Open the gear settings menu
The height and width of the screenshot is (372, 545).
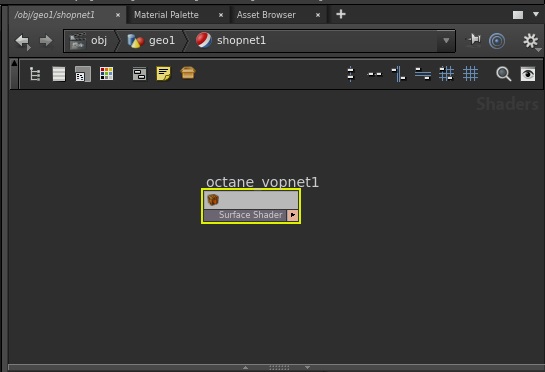tap(531, 41)
